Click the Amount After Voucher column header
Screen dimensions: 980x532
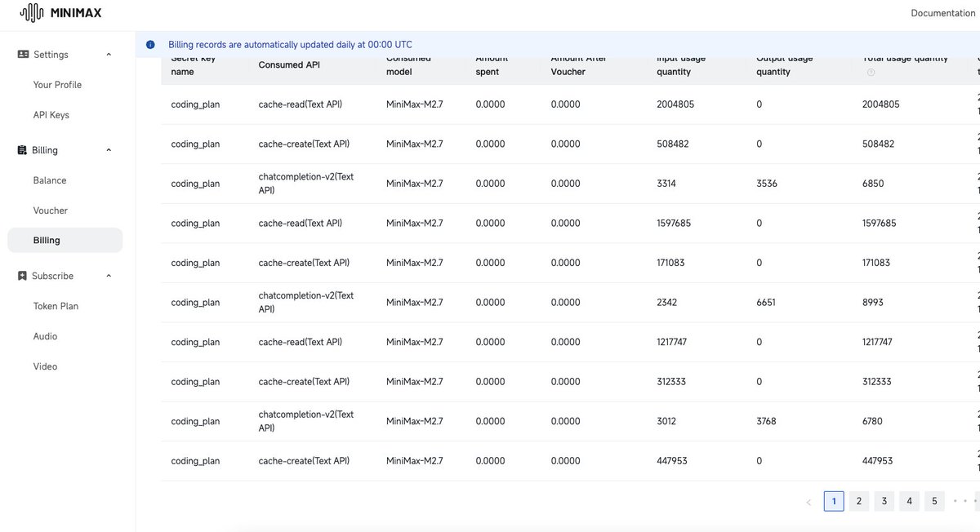pos(580,64)
